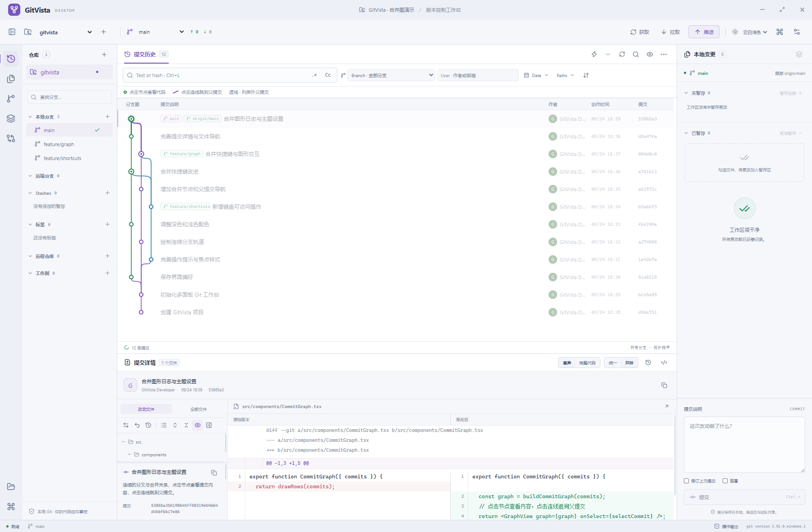Switch to the full code view tab
812x532 pixels.
point(587,362)
